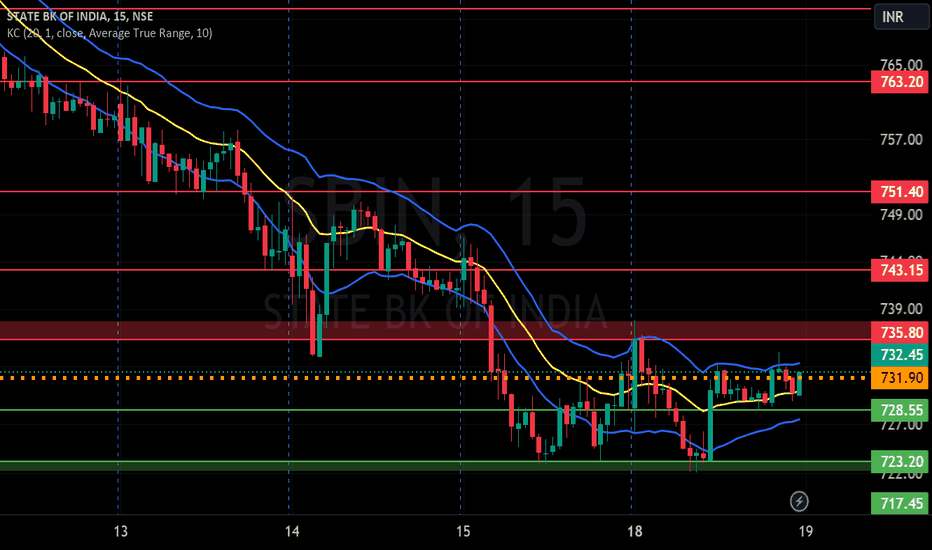Click date 13 on the time axis

coord(120,531)
